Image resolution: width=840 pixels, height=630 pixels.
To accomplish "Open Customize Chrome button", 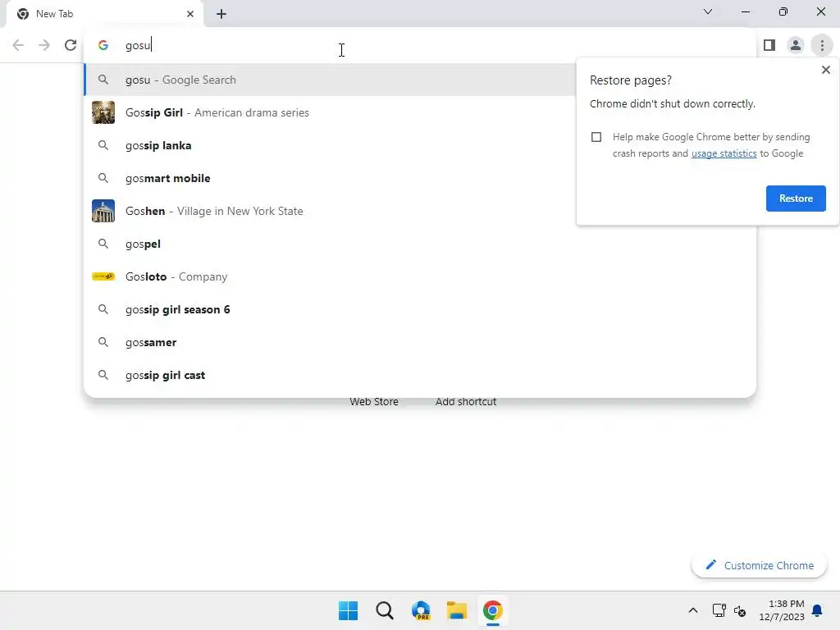I will 759,565.
